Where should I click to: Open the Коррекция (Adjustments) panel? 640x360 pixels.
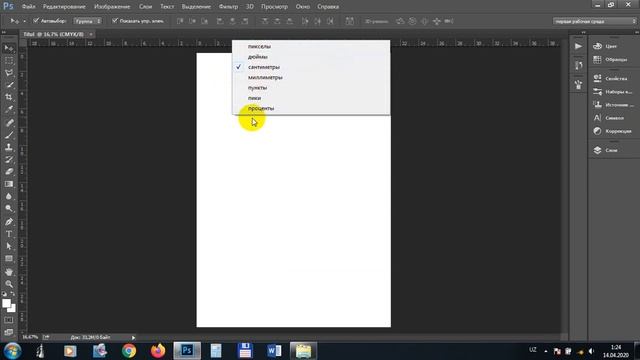click(613, 131)
